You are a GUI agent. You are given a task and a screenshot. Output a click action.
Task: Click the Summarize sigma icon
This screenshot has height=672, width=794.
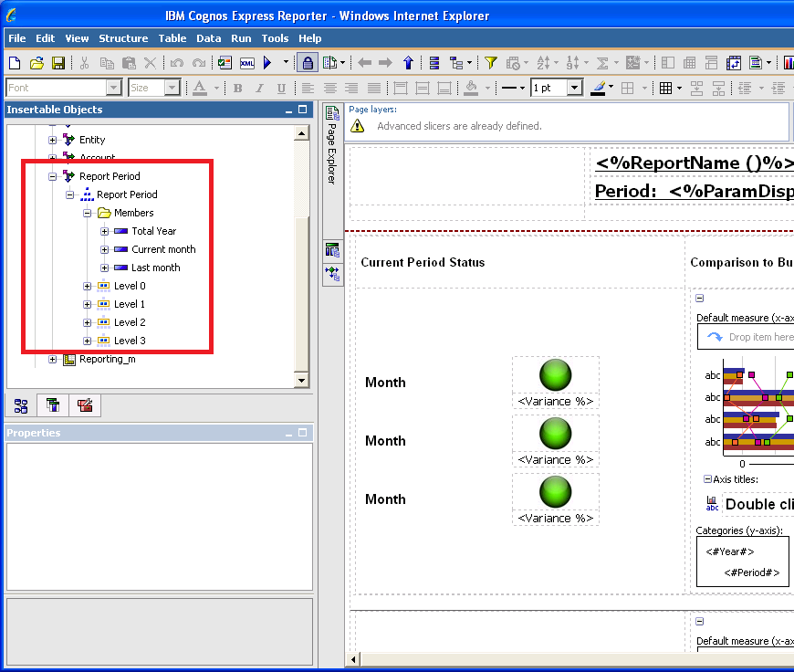[602, 63]
